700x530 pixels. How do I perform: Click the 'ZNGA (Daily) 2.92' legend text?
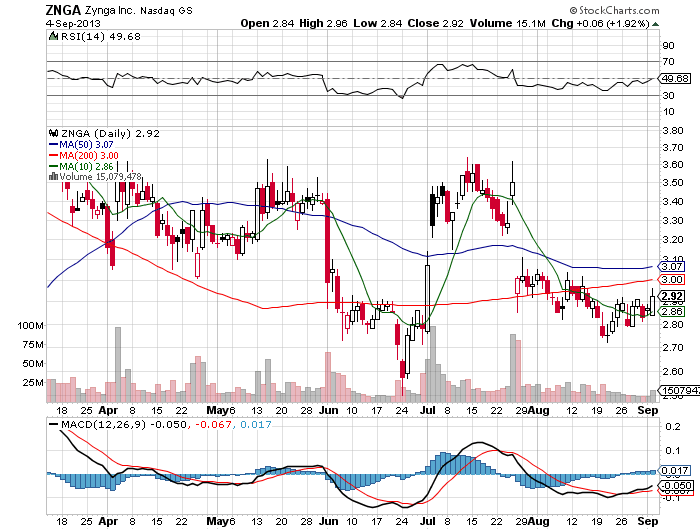(110, 133)
